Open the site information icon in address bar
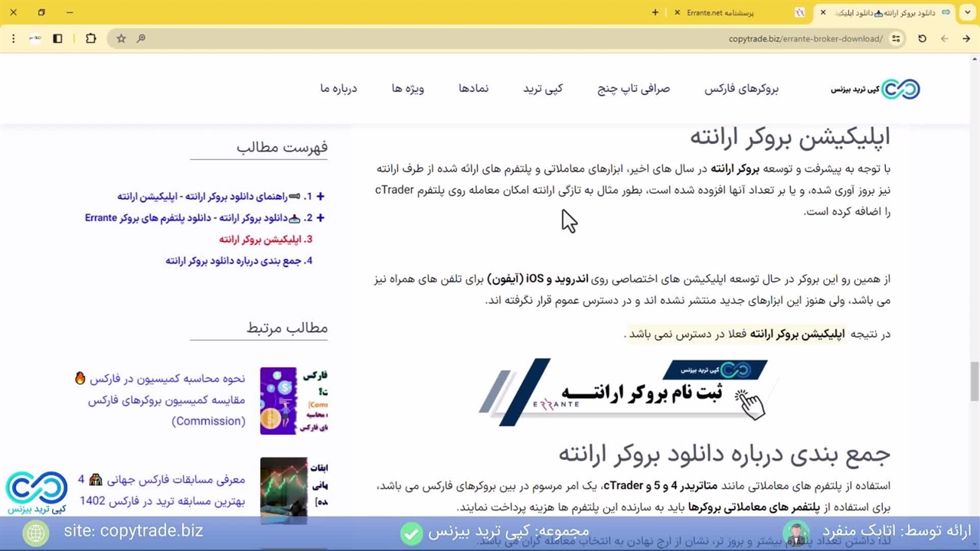Viewport: 980px width, 551px height. click(896, 38)
